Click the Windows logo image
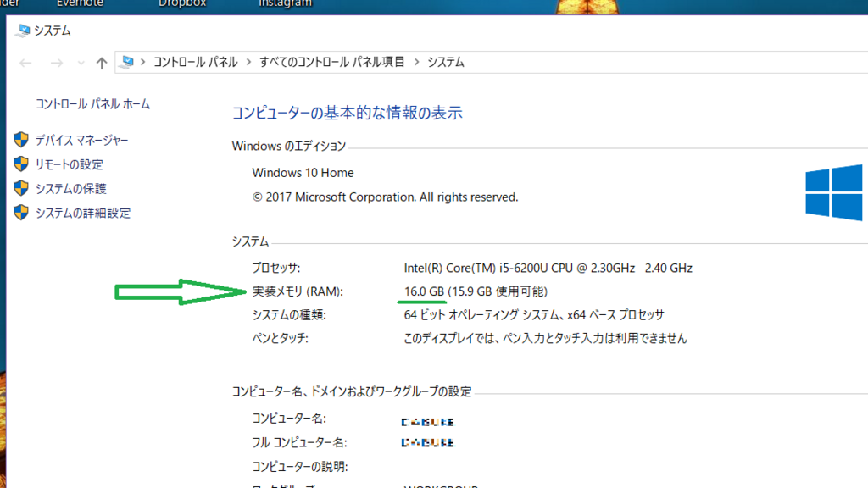The height and width of the screenshot is (488, 868). pos(834,192)
